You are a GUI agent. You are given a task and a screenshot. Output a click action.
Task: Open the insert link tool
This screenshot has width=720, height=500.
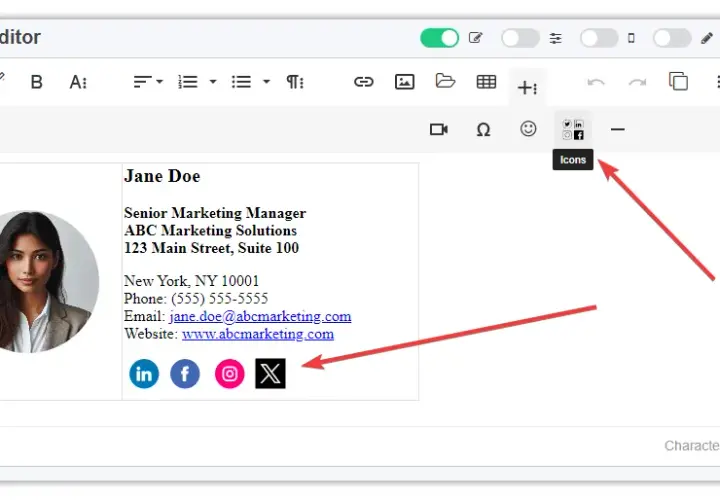click(x=364, y=82)
